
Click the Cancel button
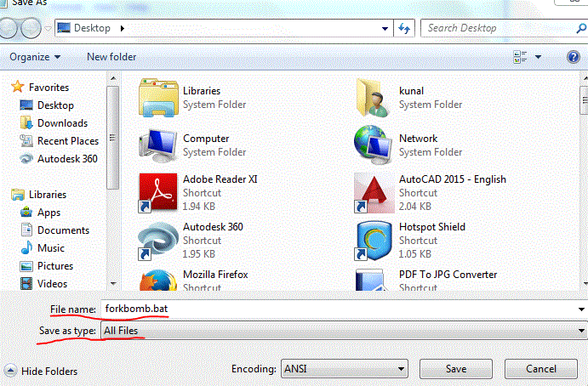coord(540,369)
